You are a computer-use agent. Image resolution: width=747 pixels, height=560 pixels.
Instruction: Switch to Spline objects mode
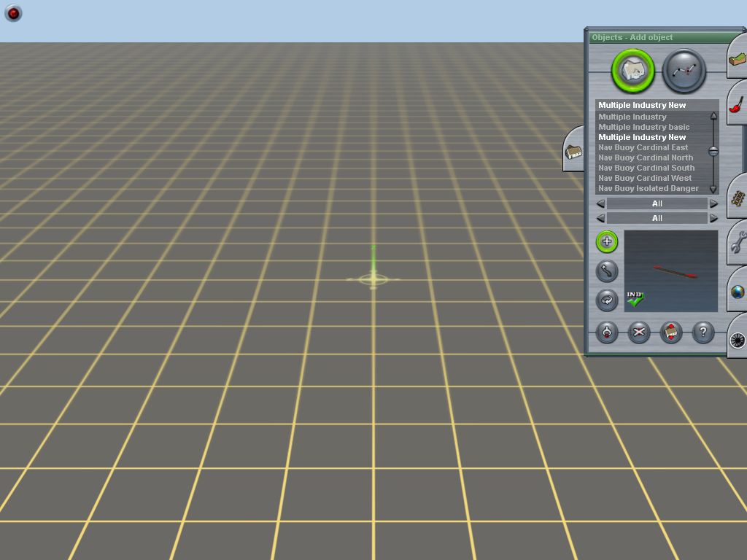coord(684,71)
